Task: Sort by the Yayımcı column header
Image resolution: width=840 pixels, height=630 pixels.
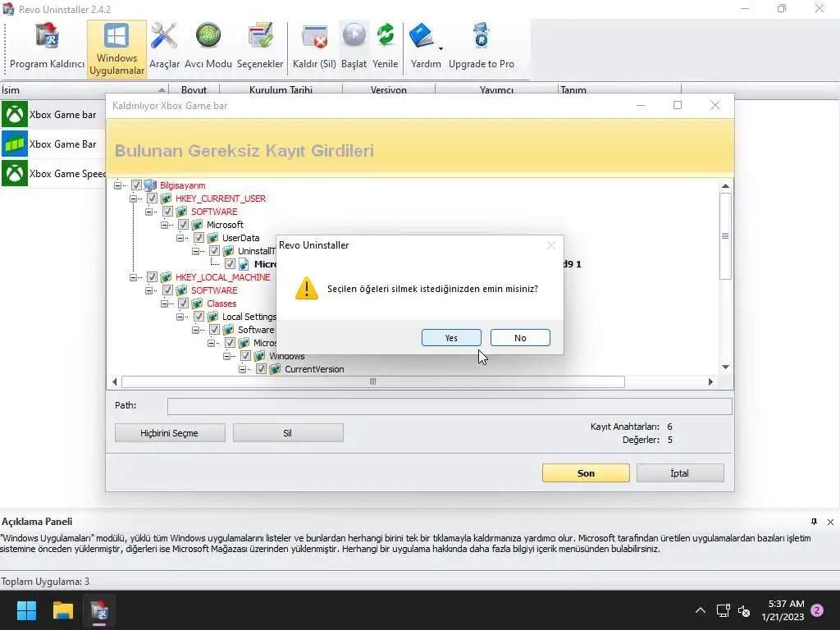Action: tap(496, 89)
